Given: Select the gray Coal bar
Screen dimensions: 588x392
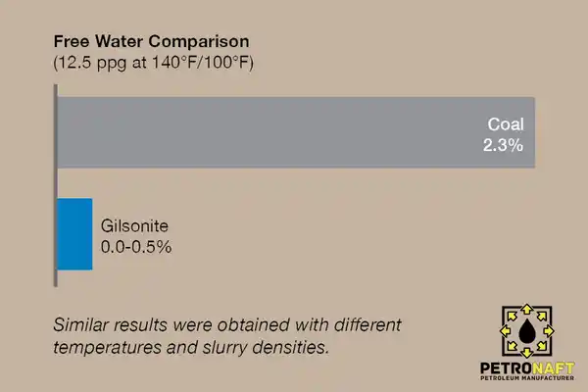Looking at the screenshot, I should (296, 132).
